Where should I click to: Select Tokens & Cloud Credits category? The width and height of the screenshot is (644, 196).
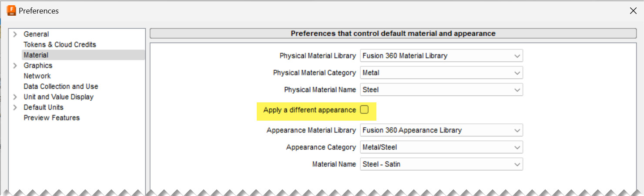[x=60, y=44]
